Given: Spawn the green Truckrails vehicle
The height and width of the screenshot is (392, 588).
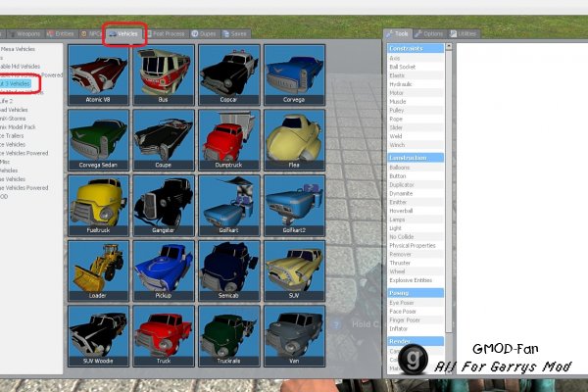Looking at the screenshot, I should [228, 336].
